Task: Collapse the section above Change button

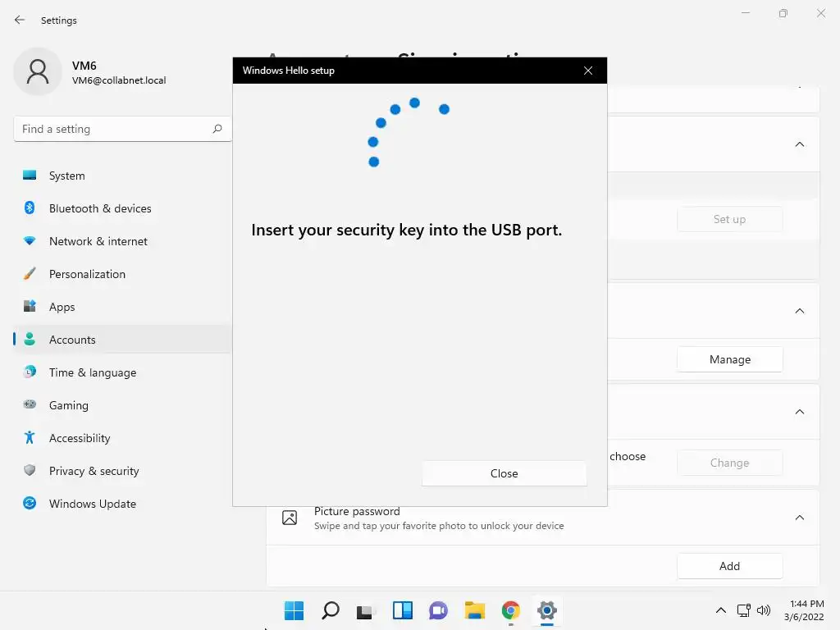Action: click(799, 412)
